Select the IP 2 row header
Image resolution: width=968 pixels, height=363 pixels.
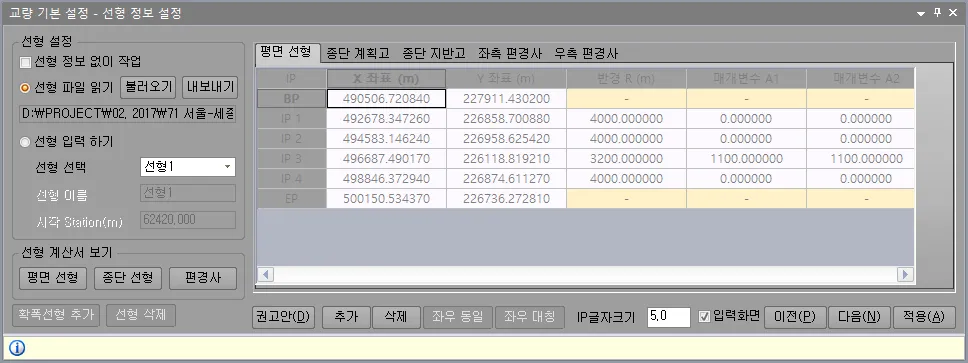[x=291, y=139]
